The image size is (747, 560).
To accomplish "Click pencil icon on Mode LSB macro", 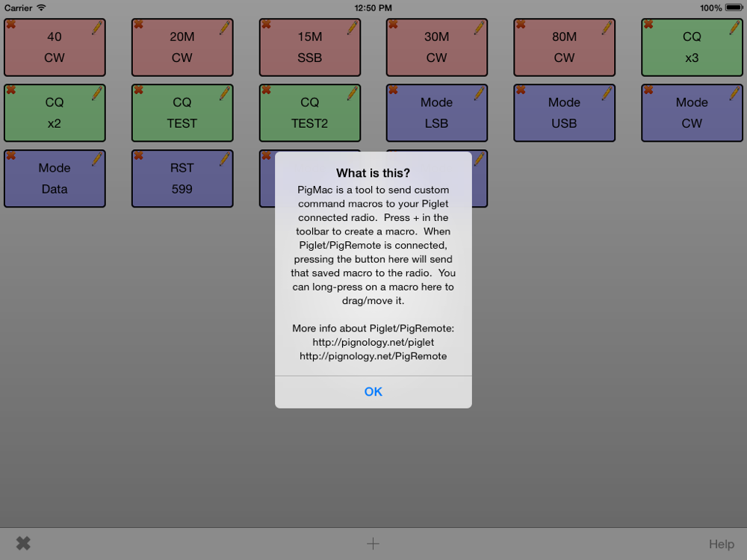I will coord(480,93).
